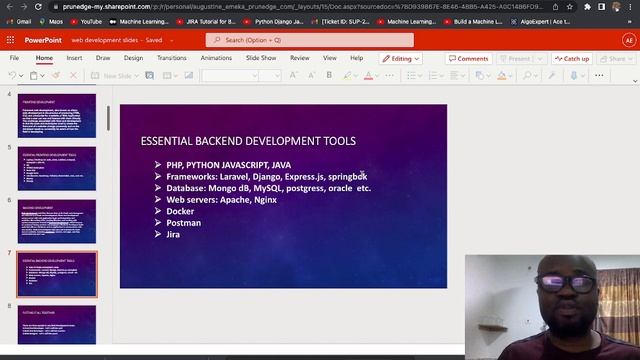Image resolution: width=640 pixels, height=360 pixels.
Task: Click the Numbering list icon
Action: [x=433, y=76]
